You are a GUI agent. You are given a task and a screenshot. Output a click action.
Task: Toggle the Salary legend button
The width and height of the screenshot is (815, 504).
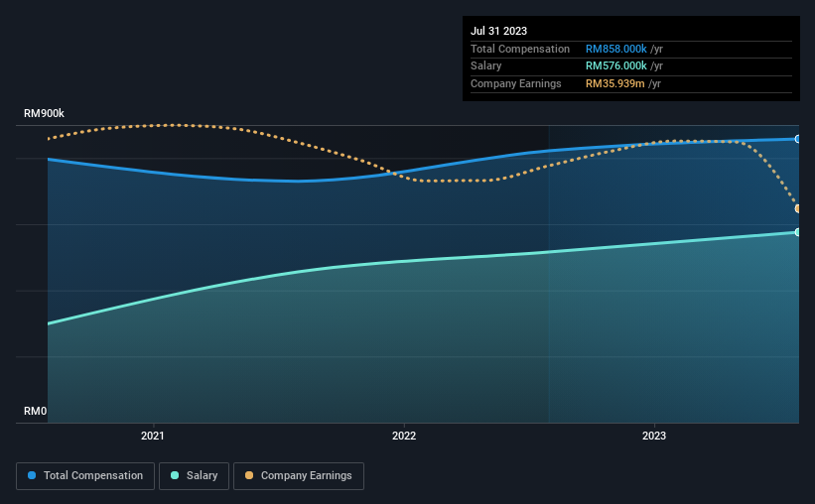pyautogui.click(x=194, y=476)
